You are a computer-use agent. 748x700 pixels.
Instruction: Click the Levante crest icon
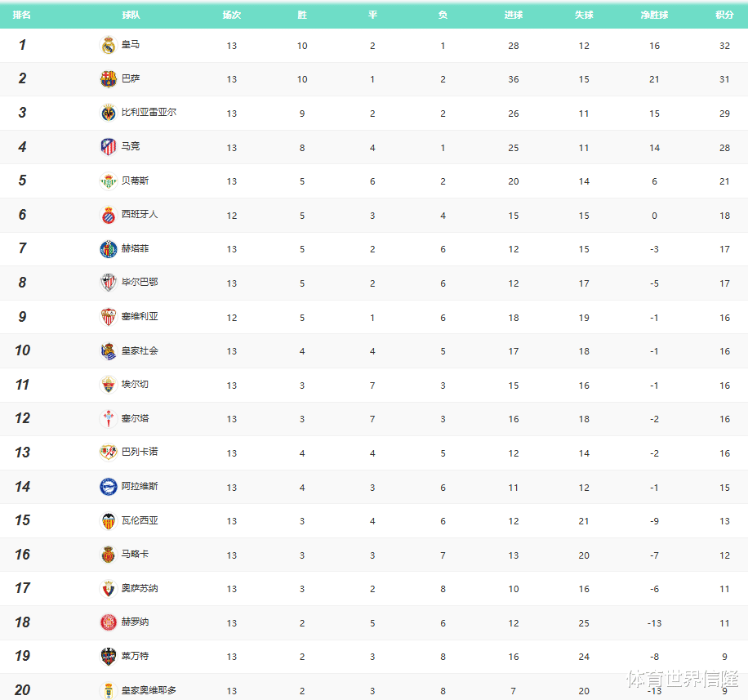(109, 657)
